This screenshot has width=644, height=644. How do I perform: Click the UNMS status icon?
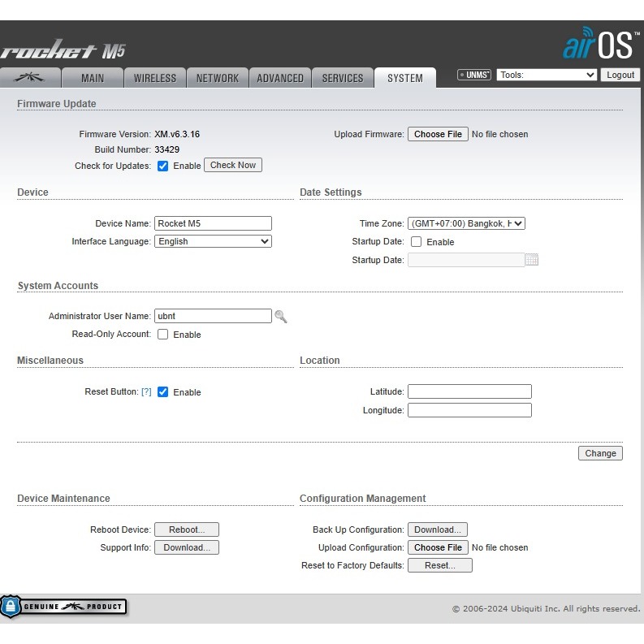point(474,75)
